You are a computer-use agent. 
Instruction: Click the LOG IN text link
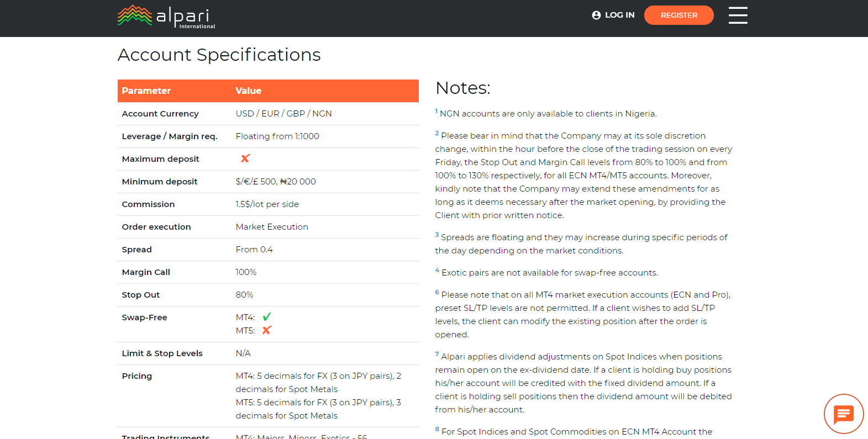[619, 15]
